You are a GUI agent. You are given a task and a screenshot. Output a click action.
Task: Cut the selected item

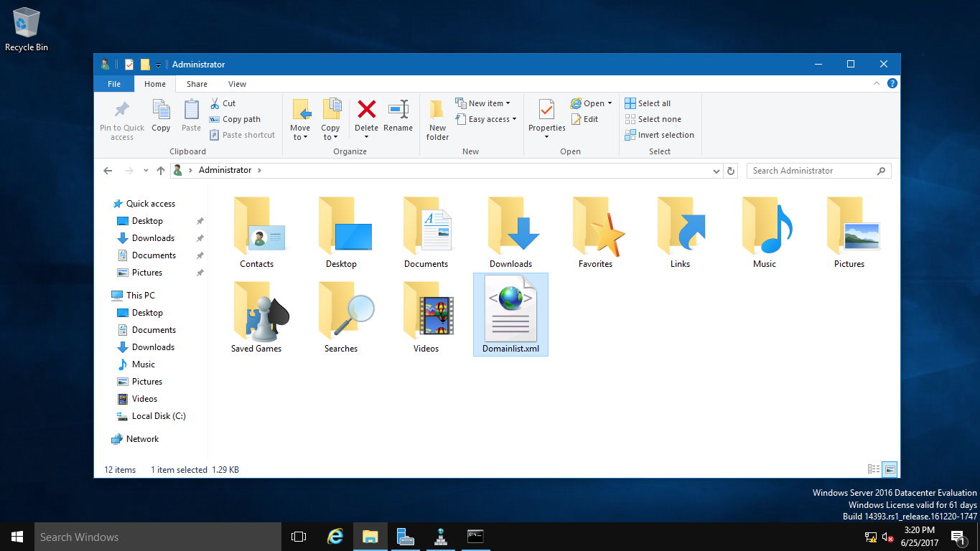pos(223,103)
